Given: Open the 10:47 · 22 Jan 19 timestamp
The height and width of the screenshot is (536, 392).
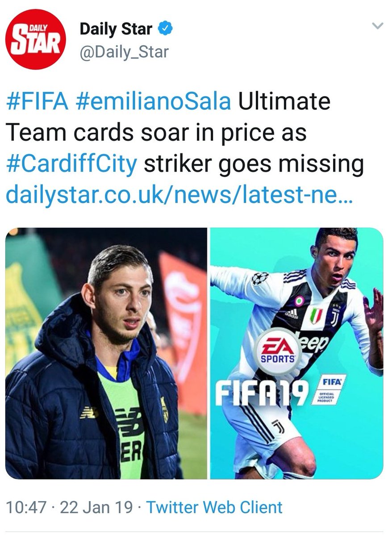Looking at the screenshot, I should pos(70,507).
